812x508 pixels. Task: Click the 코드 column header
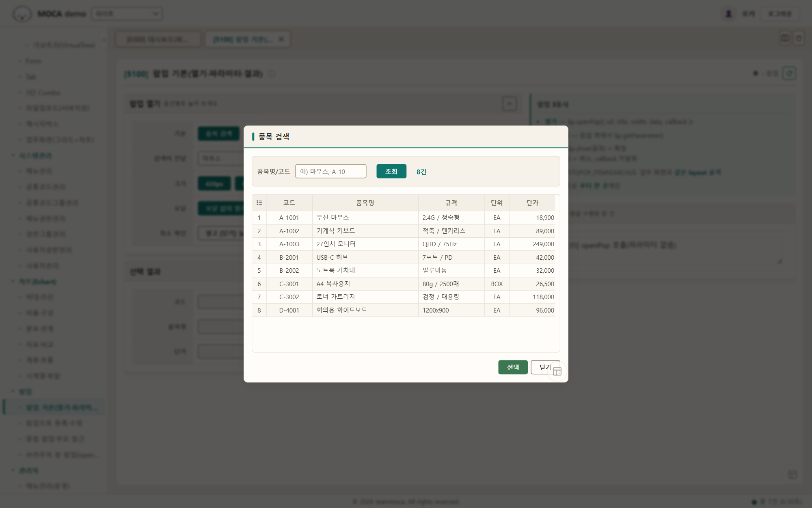click(x=289, y=203)
